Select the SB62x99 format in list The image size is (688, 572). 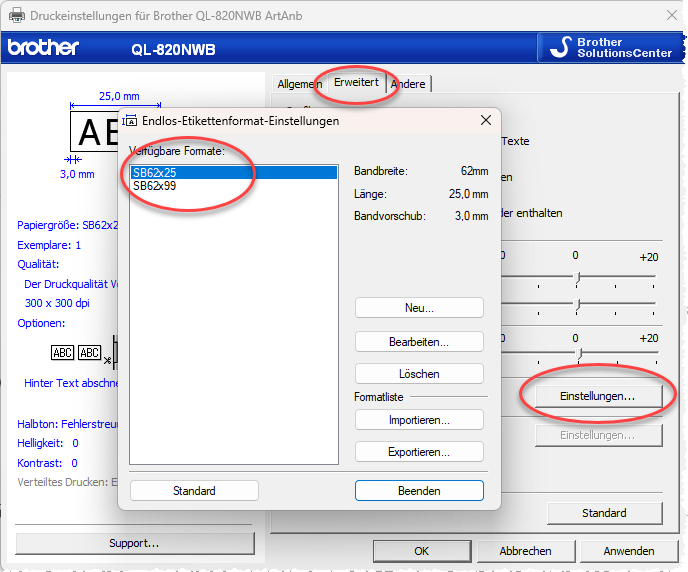click(234, 186)
